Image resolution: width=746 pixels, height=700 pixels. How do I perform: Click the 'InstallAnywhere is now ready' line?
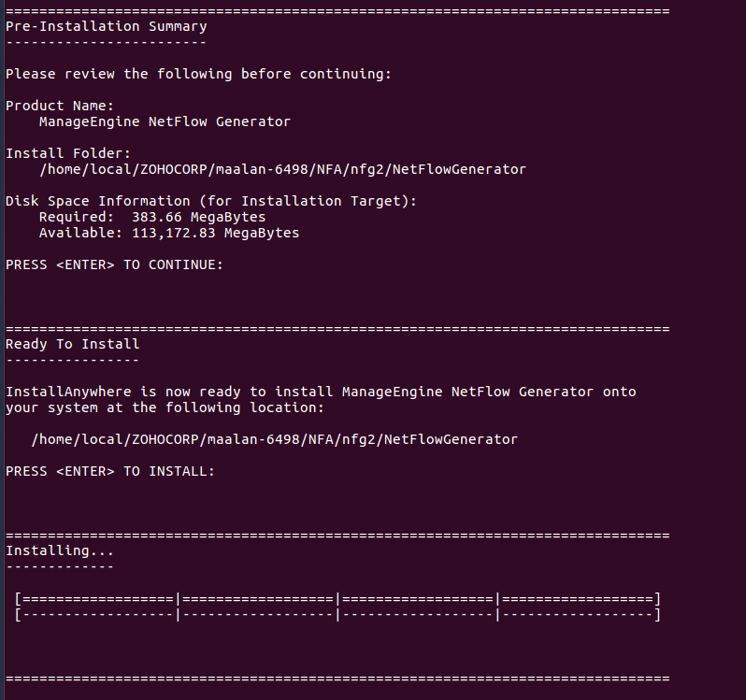click(x=321, y=392)
